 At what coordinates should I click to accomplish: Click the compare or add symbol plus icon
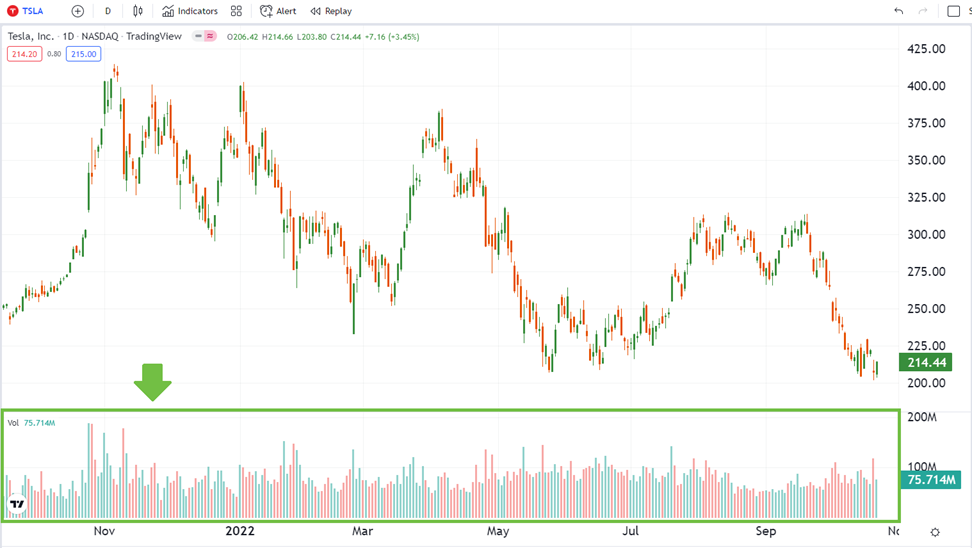77,11
